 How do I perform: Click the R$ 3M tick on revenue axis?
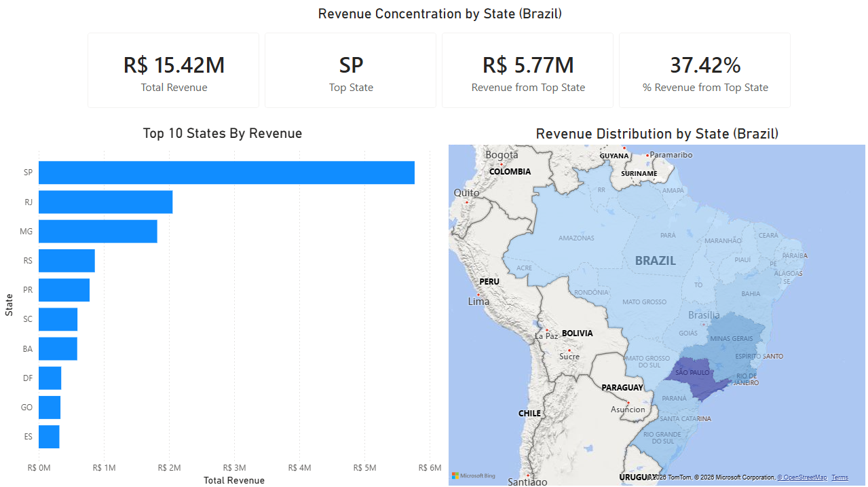(x=234, y=468)
